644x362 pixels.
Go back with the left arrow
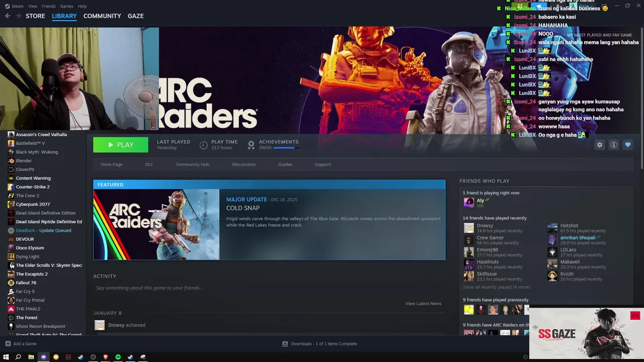[8, 16]
